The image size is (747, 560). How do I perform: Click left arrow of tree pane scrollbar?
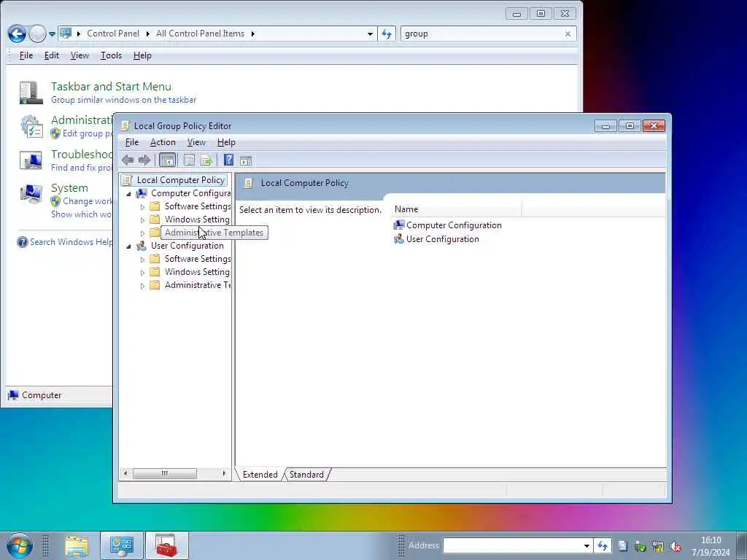tap(125, 473)
